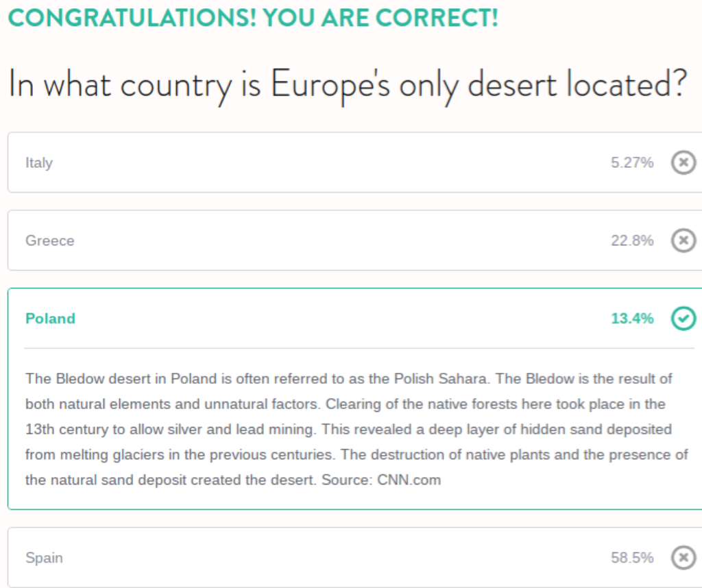Click the green checkmark icon next to Poland
702x588 pixels.
pyautogui.click(x=683, y=318)
